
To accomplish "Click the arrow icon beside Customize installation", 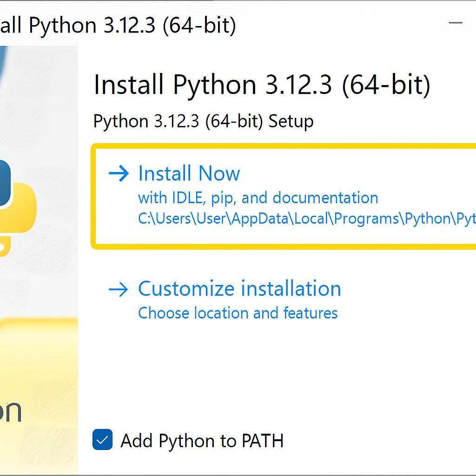I will tap(118, 289).
